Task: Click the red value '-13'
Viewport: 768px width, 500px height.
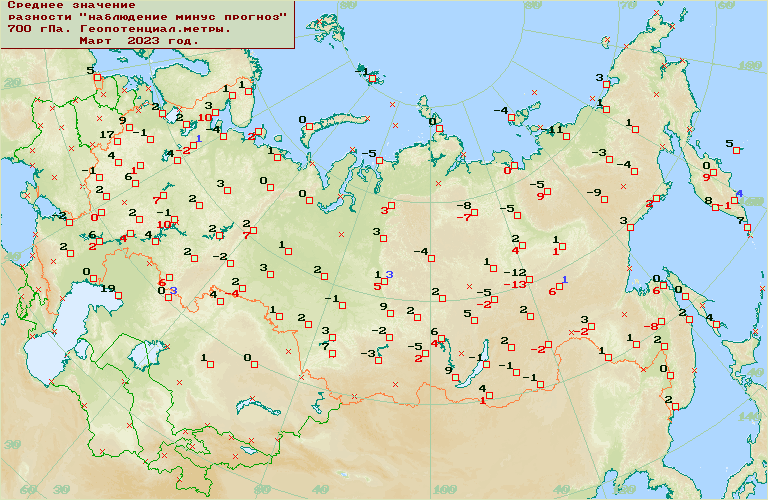Action: point(515,285)
